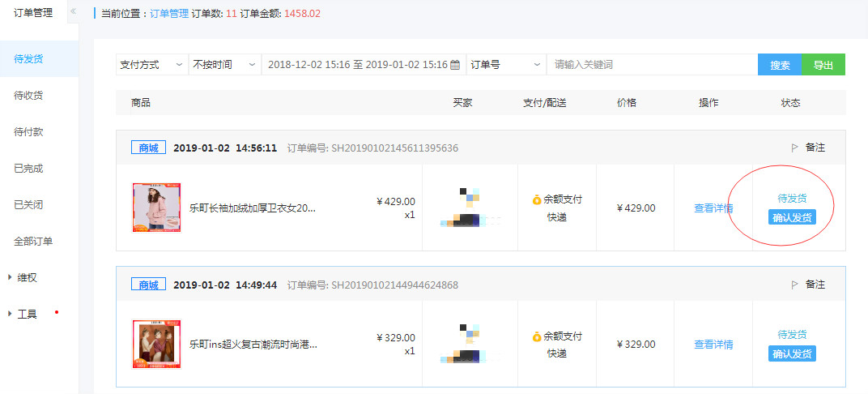Click the keyword search input field
Screen dimensions: 868x394
(x=652, y=65)
